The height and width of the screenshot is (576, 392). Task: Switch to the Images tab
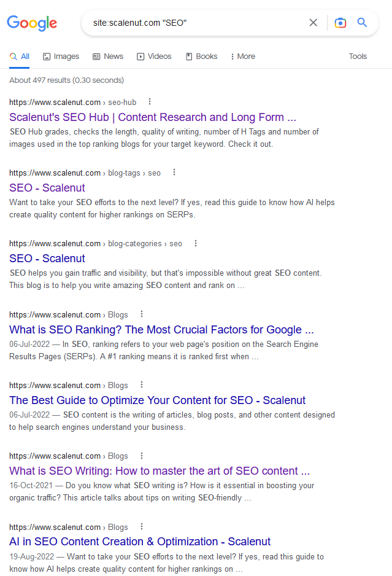(x=61, y=56)
